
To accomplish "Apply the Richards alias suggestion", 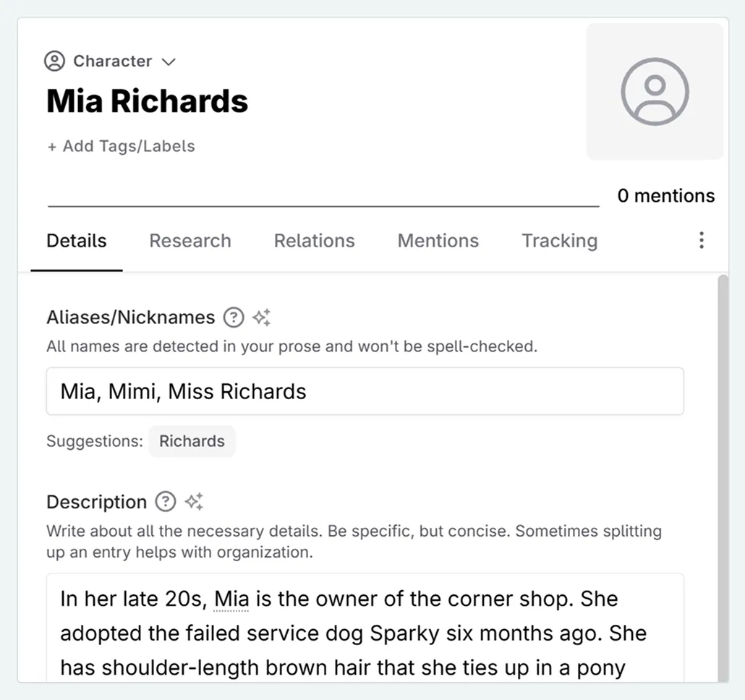I will coord(192,441).
